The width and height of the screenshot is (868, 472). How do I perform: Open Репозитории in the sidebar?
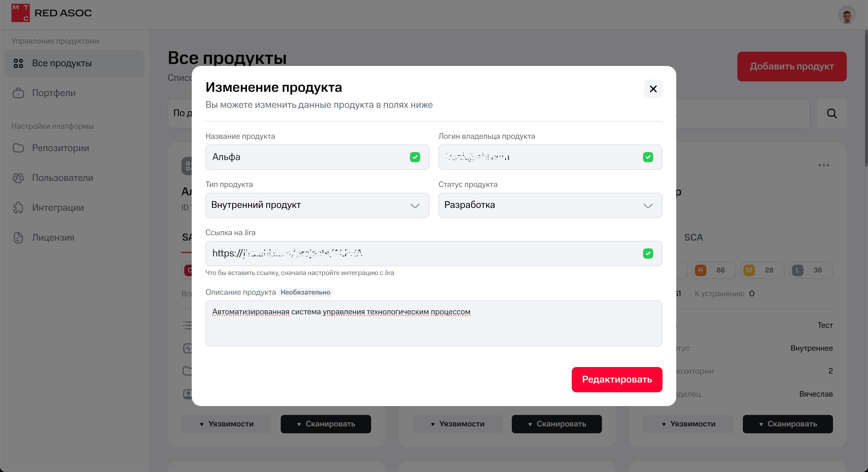pos(60,148)
